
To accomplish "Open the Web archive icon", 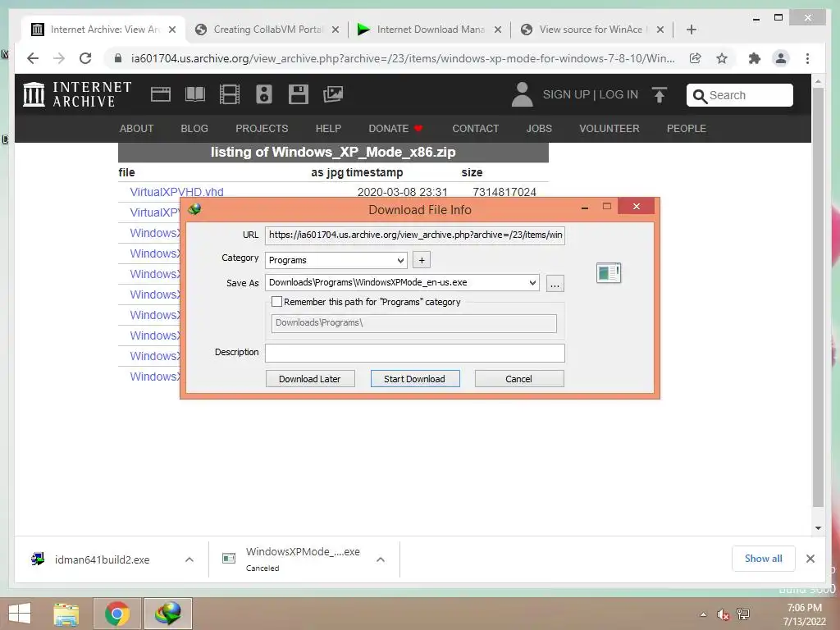I will tap(160, 94).
